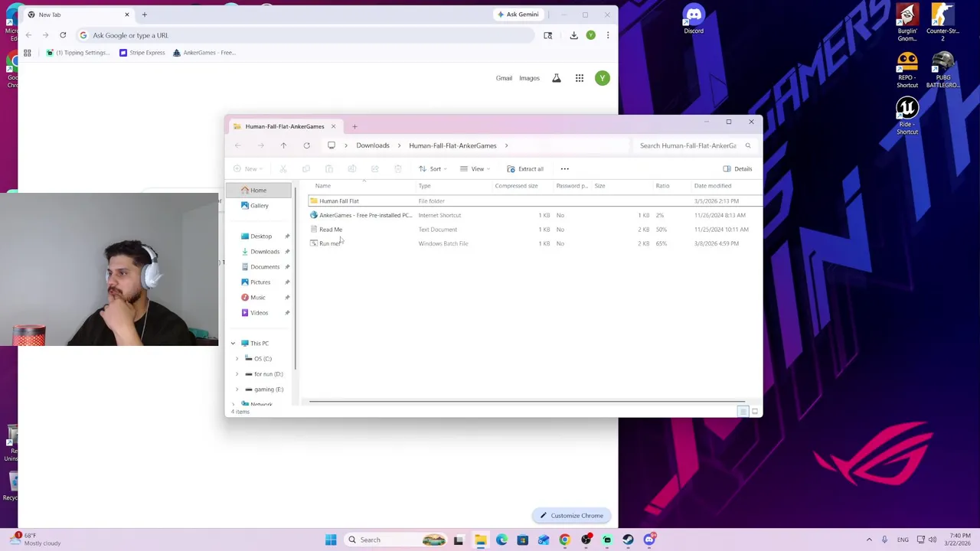Expand OS (C:) drive node
Image resolution: width=980 pixels, height=551 pixels.
[237, 359]
